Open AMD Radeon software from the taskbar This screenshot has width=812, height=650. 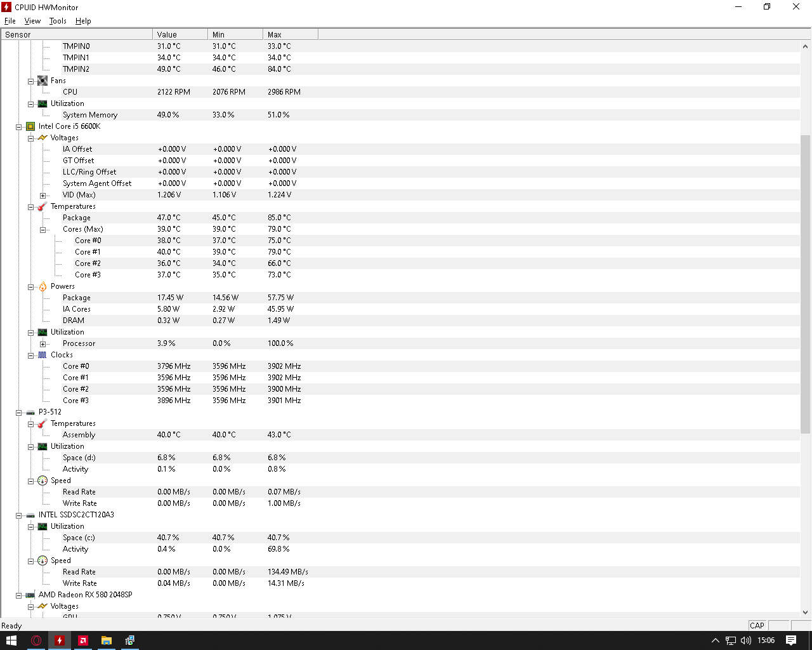83,640
